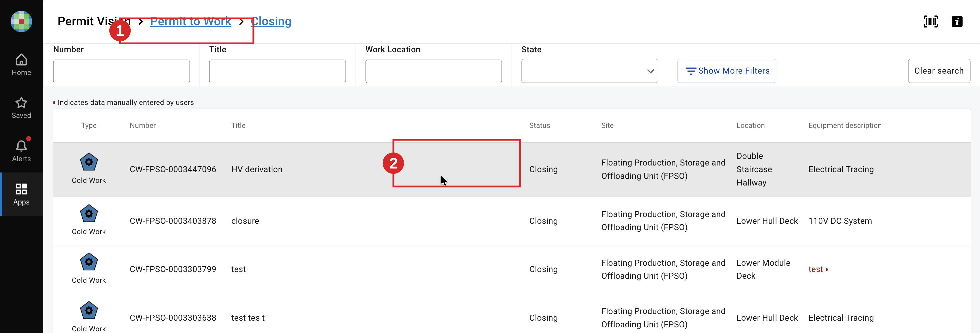Click the Number filter input field

121,71
